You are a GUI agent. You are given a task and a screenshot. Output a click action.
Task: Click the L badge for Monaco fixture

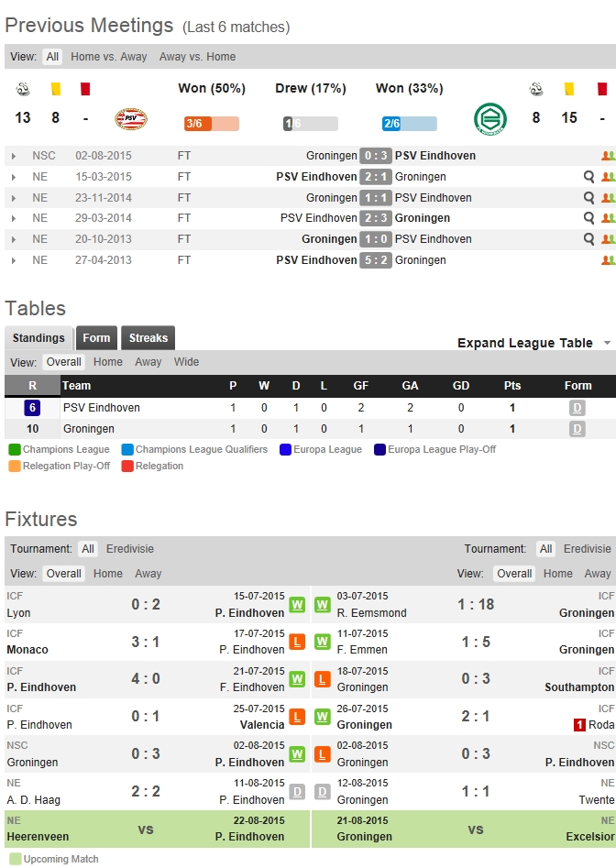[x=297, y=643]
